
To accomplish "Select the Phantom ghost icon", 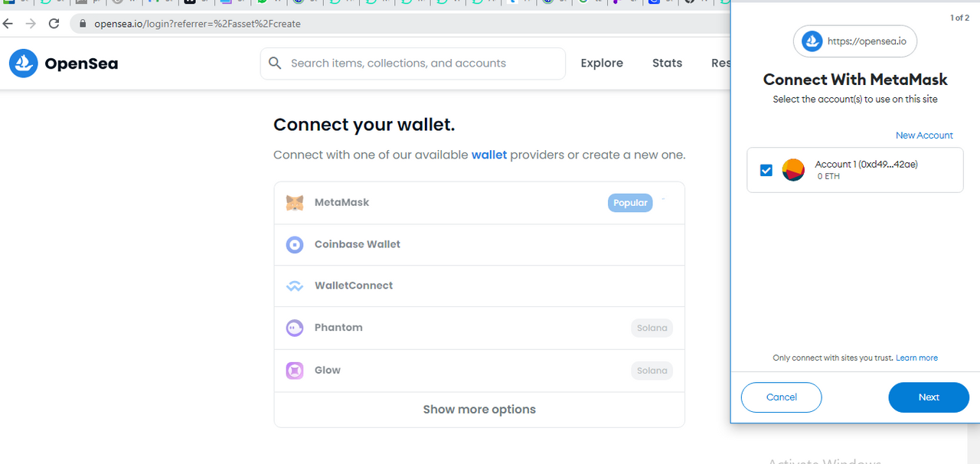I will [295, 328].
